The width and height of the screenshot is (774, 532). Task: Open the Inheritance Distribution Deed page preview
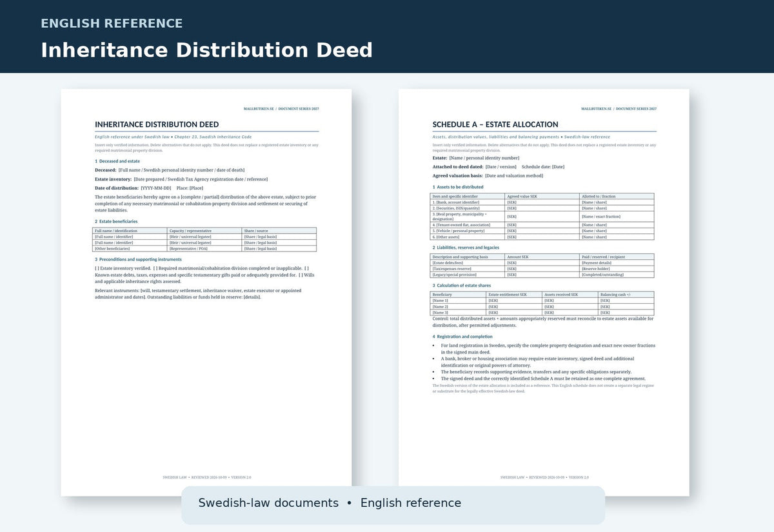(x=206, y=292)
